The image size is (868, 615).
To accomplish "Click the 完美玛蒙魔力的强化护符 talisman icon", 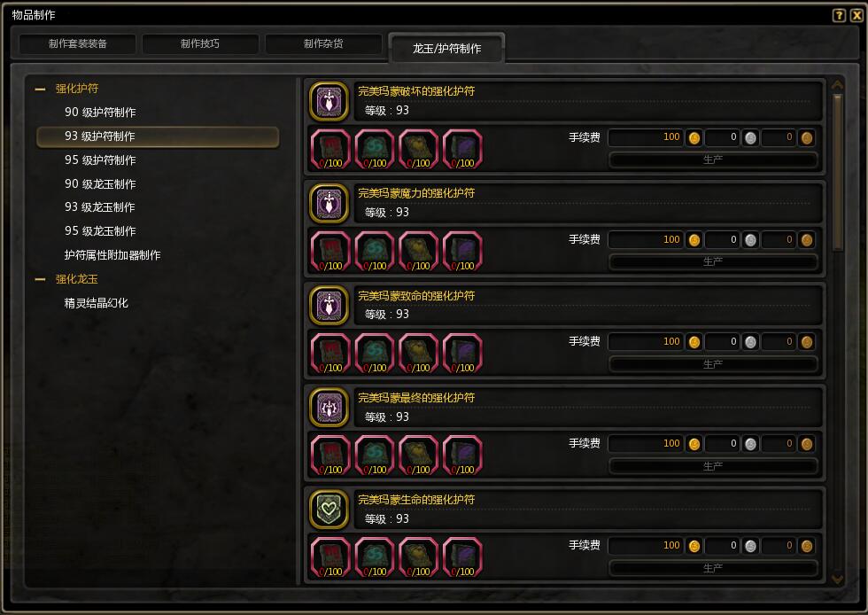I will pos(329,203).
